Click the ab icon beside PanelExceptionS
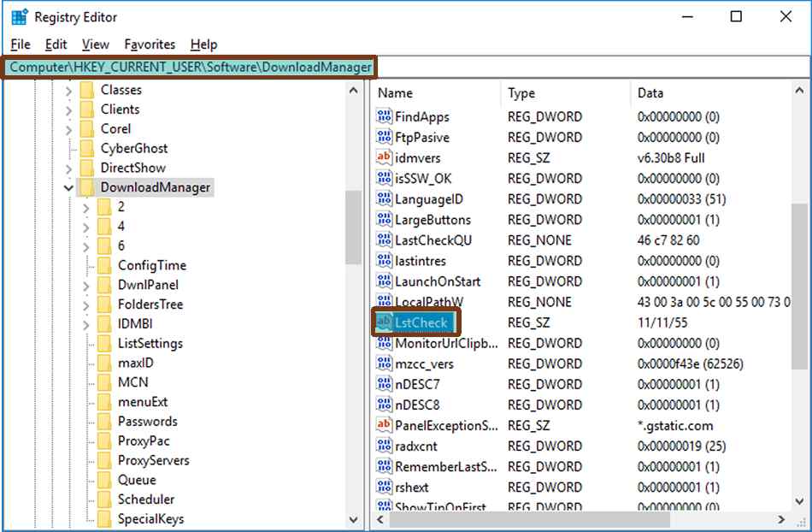812x532 pixels. tap(382, 426)
